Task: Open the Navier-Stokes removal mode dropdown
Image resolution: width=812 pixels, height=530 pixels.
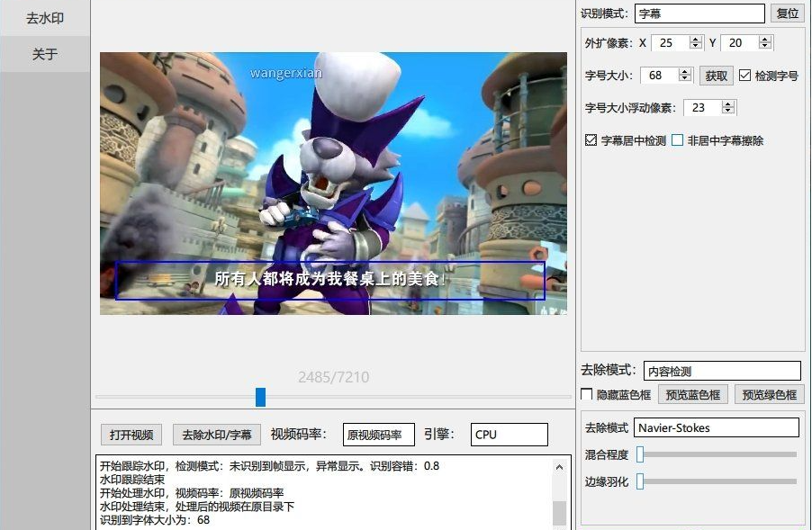Action: point(717,427)
